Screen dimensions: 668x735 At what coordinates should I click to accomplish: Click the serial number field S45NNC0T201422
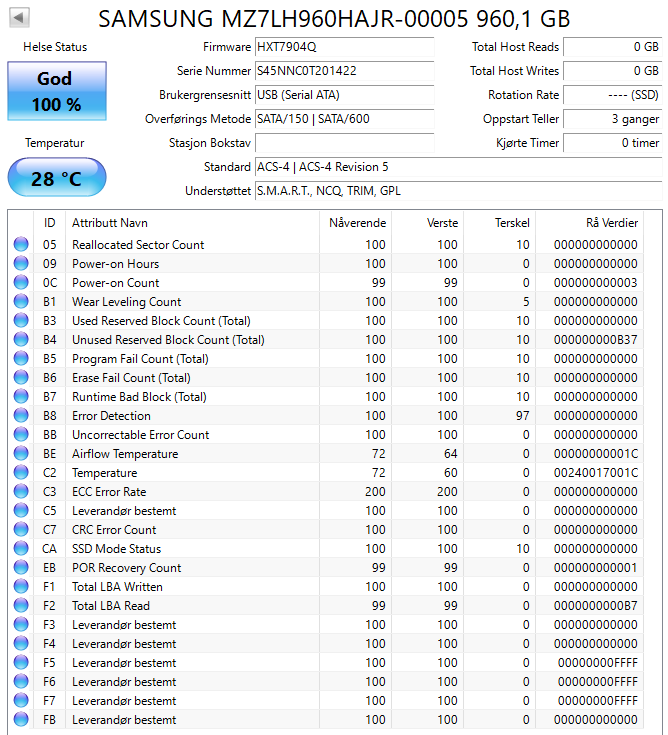pos(345,71)
